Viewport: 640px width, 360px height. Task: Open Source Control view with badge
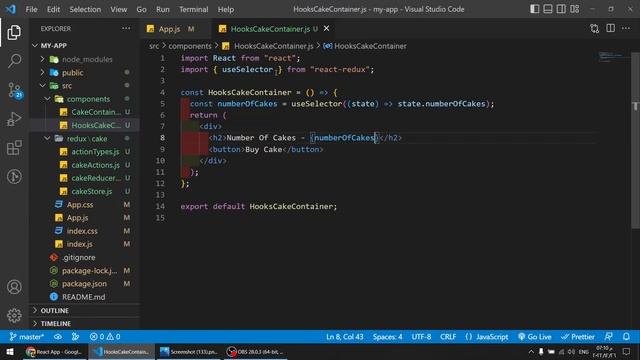pos(15,90)
